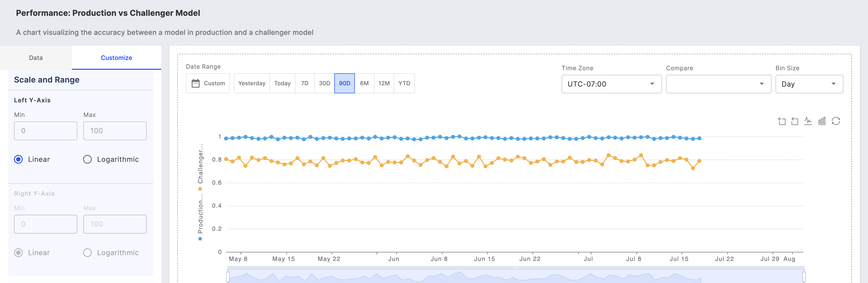The image size is (868, 283).
Task: Activate the area zoom tool in chart toolbox
Action: [782, 121]
